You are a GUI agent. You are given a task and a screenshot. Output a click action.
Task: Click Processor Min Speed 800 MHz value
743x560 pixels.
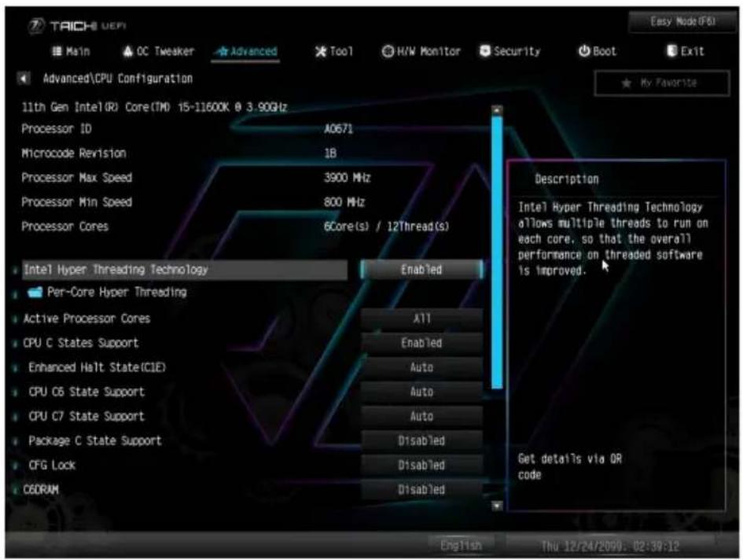344,202
